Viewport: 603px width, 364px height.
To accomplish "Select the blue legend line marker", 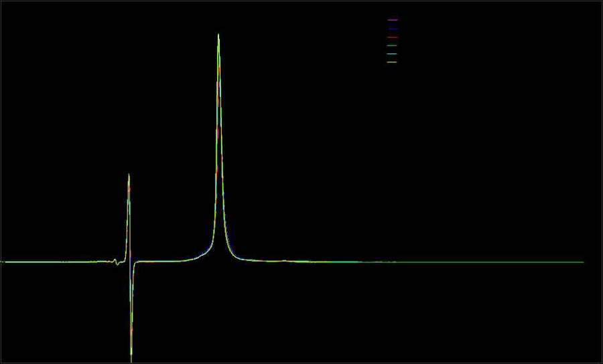I will tap(392, 29).
